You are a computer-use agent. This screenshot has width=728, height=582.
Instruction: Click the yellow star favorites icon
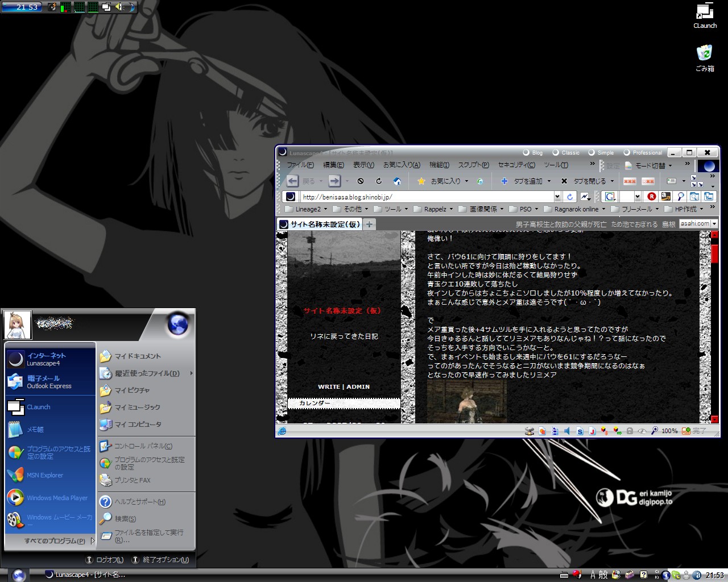(x=421, y=181)
